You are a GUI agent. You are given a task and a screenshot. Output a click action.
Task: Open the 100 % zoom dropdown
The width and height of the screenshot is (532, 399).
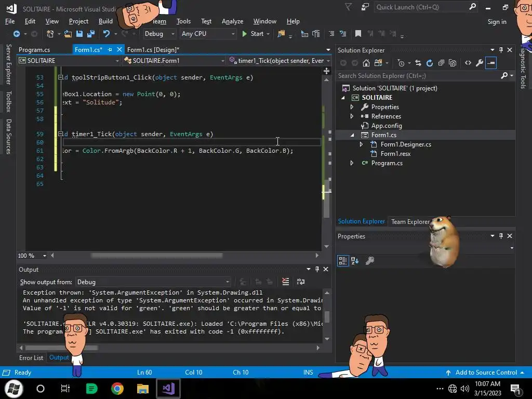click(45, 256)
